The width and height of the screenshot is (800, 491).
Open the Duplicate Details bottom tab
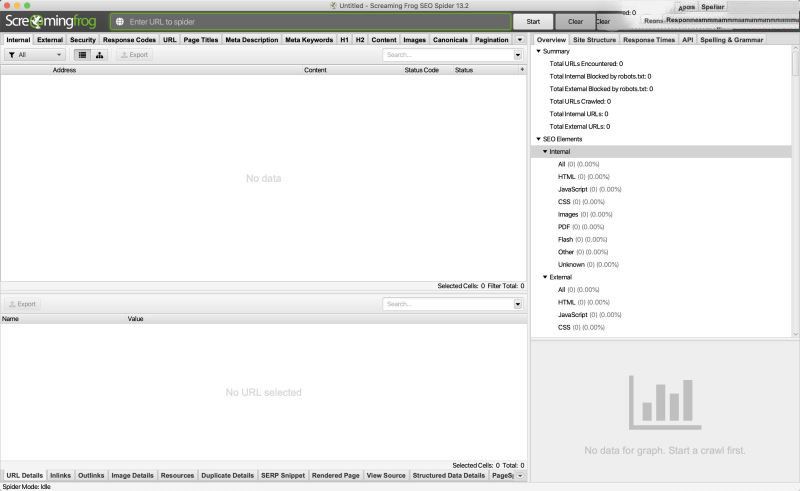tap(227, 476)
